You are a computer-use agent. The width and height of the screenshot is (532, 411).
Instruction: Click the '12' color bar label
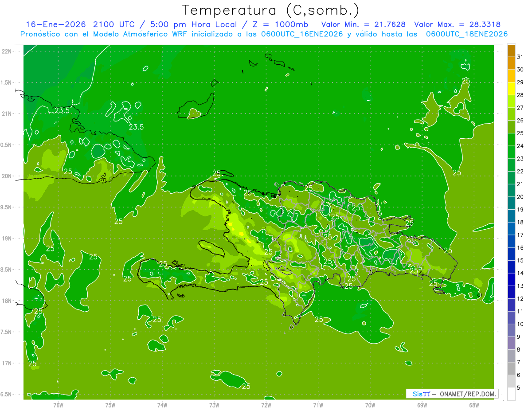point(520,299)
